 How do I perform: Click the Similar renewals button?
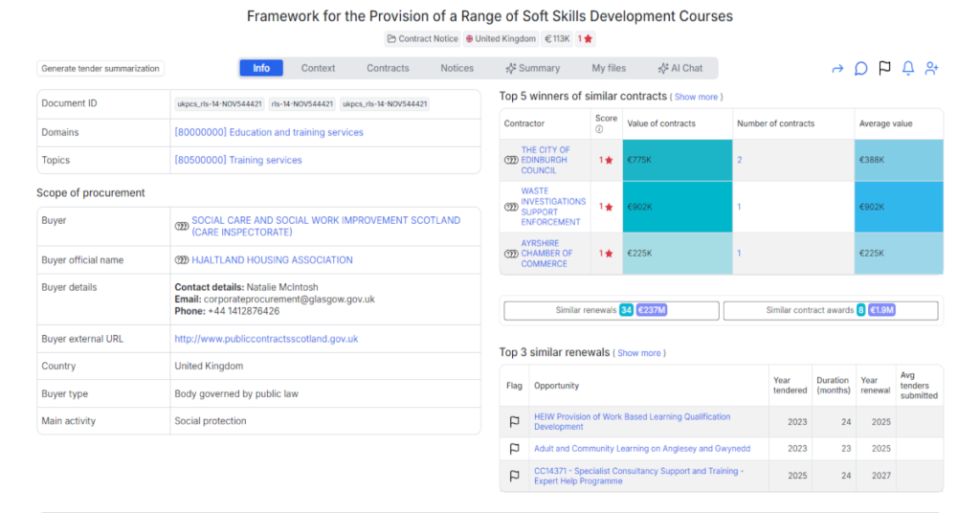pos(612,310)
